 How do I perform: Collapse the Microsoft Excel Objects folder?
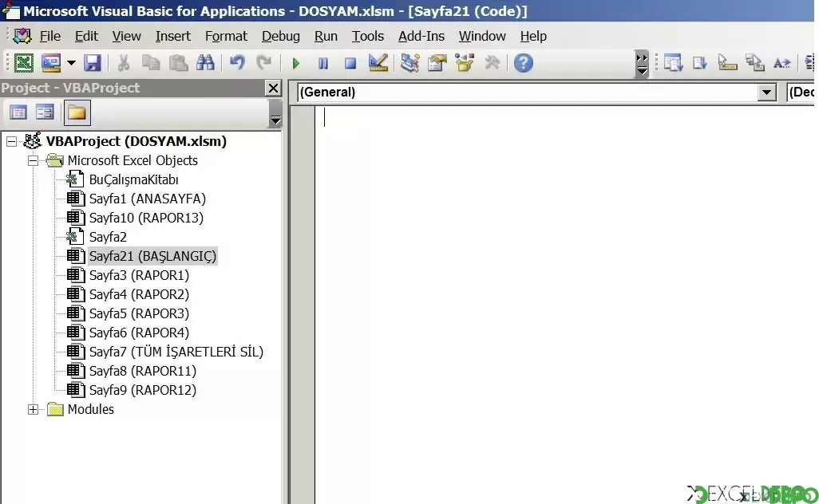click(33, 161)
